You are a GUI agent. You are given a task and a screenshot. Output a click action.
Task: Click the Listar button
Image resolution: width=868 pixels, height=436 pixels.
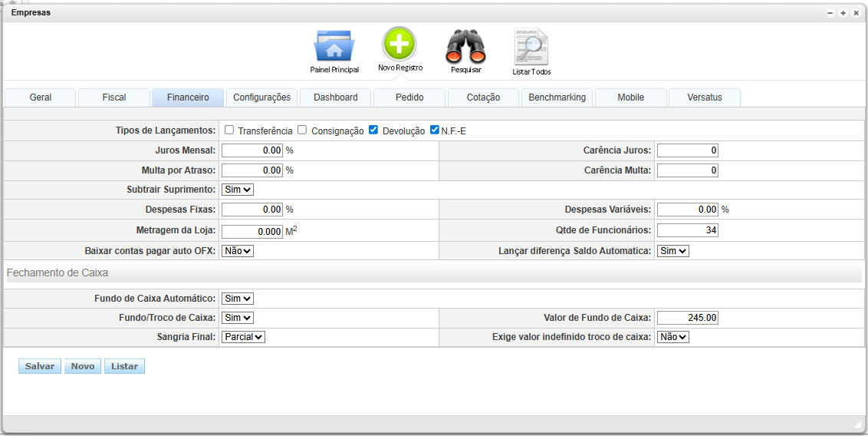point(124,366)
